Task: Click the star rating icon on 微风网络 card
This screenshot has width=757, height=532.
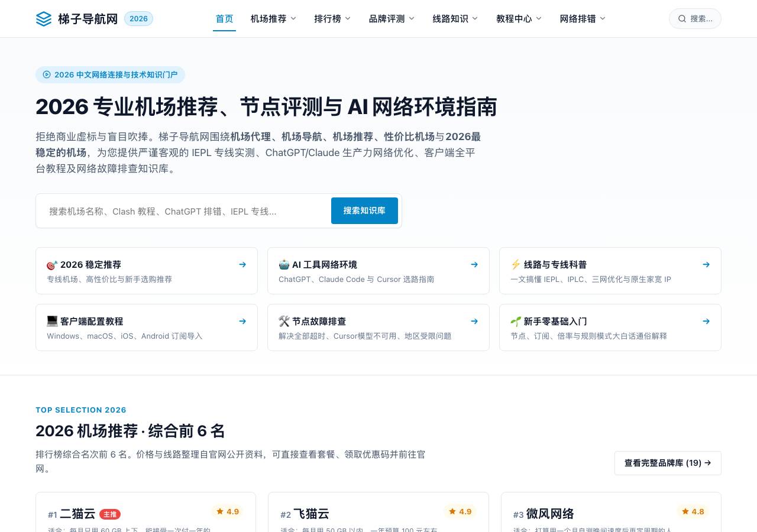Action: pyautogui.click(x=685, y=511)
